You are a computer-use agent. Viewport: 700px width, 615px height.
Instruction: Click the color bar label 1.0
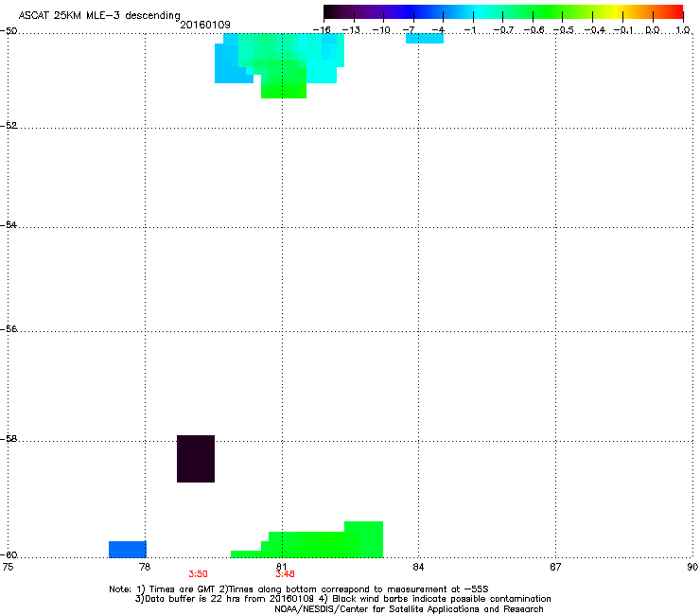coord(683,30)
